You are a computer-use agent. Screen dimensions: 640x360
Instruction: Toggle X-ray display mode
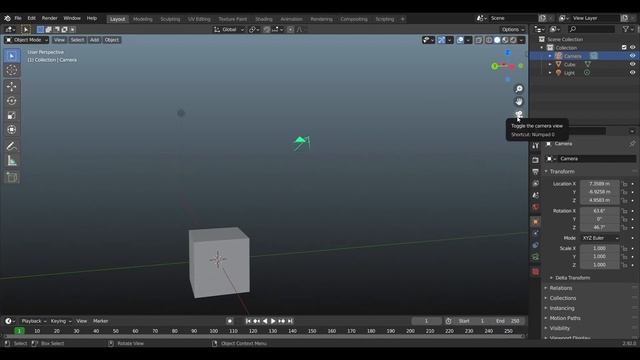[x=479, y=40]
